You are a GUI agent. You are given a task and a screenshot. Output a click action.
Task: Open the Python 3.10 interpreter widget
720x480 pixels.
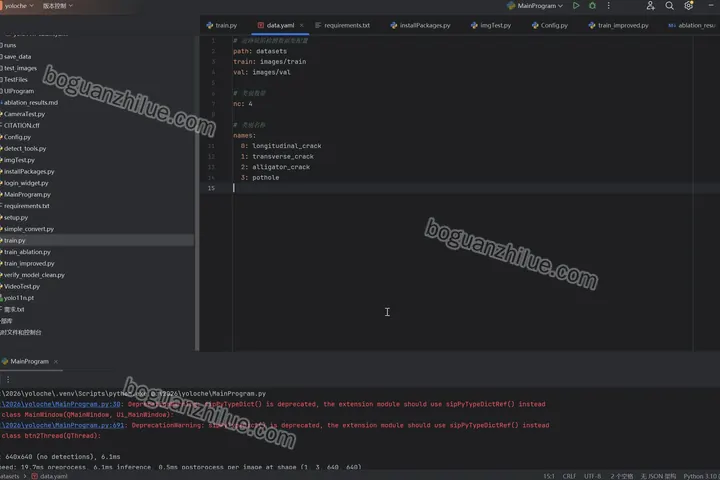pos(700,476)
